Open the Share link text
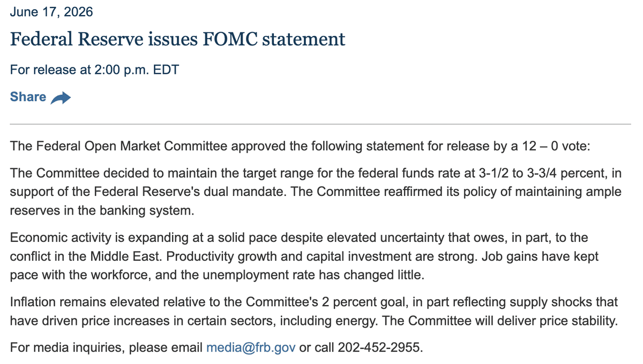The height and width of the screenshot is (364, 643). (28, 97)
